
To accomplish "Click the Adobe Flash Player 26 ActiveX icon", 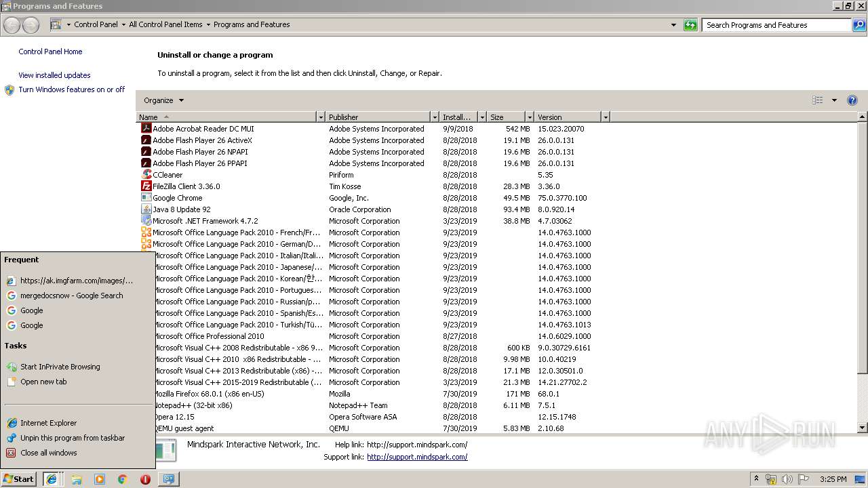I will (146, 140).
